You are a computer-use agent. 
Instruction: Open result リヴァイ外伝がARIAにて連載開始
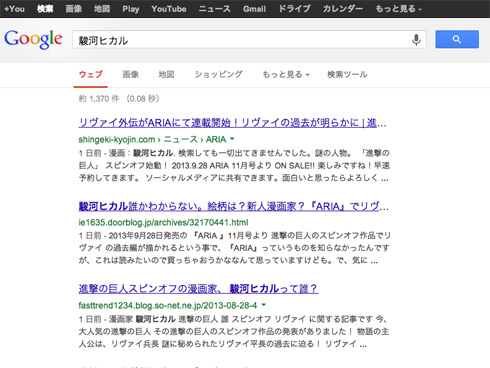[232, 123]
